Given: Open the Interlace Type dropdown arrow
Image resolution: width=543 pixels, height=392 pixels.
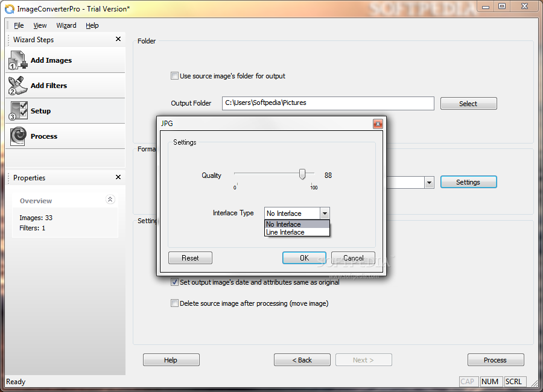Looking at the screenshot, I should click(325, 213).
